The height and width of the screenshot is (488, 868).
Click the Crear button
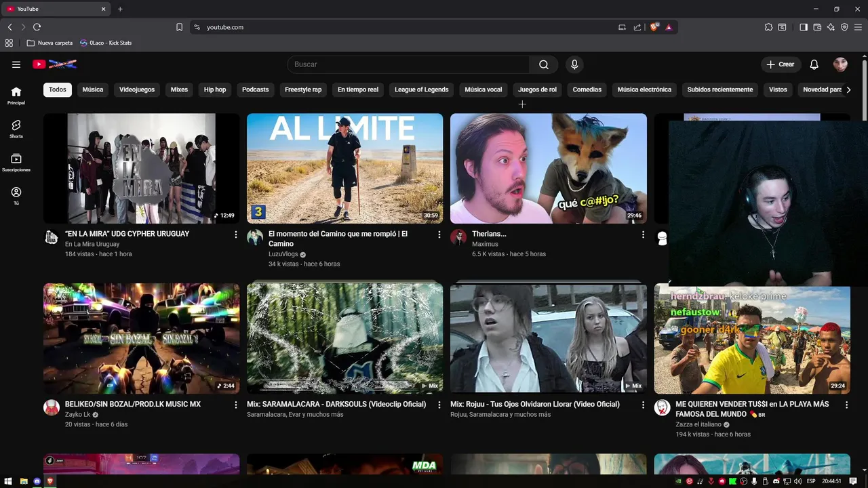(781, 64)
